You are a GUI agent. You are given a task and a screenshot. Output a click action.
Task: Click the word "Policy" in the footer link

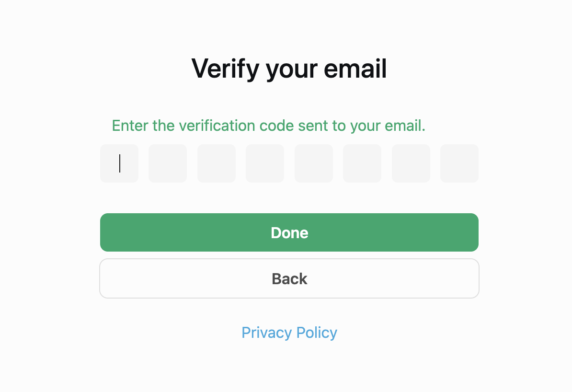[317, 333]
